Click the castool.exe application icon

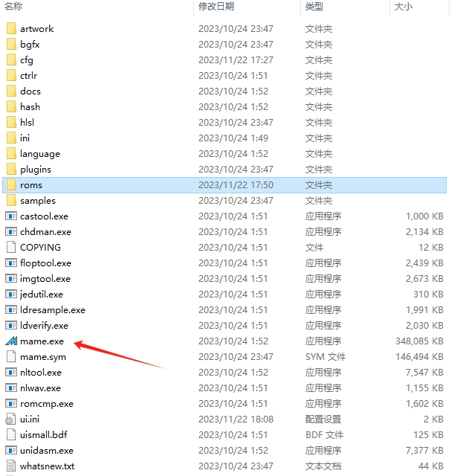(x=10, y=216)
